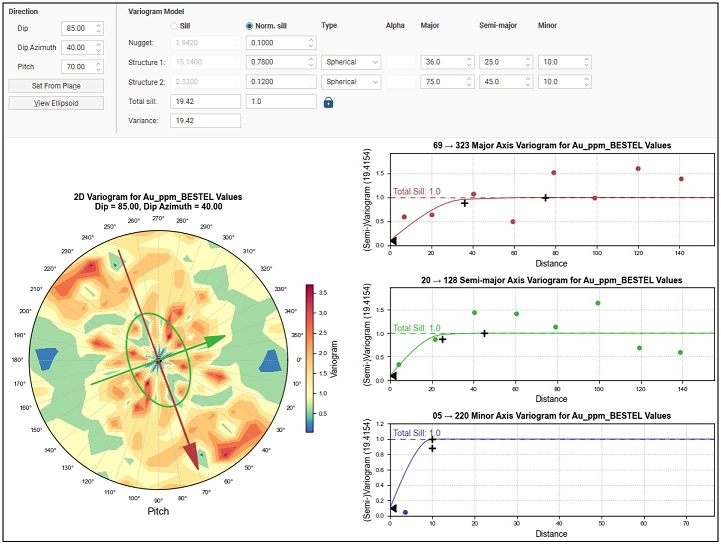Click the View Ellipsoid button
Screen dimensions: 721x544
click(x=56, y=103)
